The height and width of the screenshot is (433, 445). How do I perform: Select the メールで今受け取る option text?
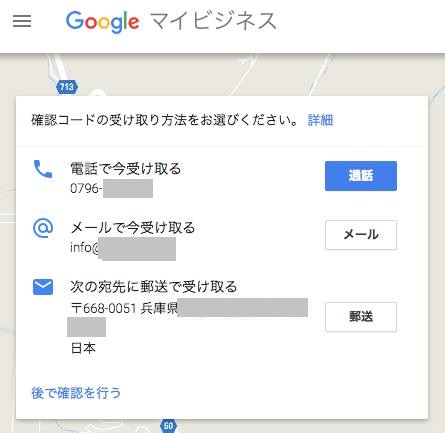(x=133, y=228)
